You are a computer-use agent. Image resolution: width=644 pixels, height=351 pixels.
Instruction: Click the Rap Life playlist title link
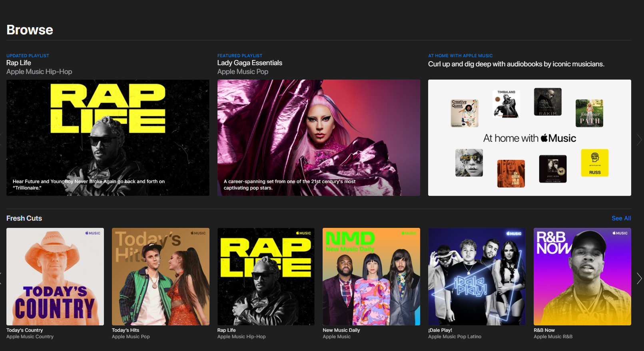click(19, 63)
